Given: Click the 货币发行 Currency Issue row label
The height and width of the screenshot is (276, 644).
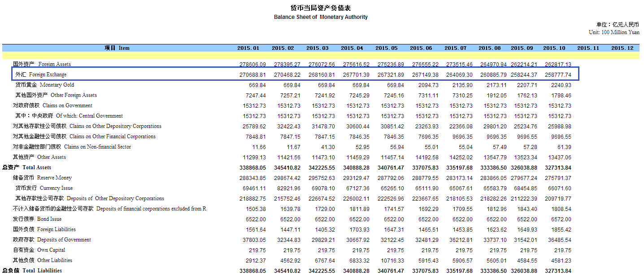Looking at the screenshot, I should pos(44,188).
